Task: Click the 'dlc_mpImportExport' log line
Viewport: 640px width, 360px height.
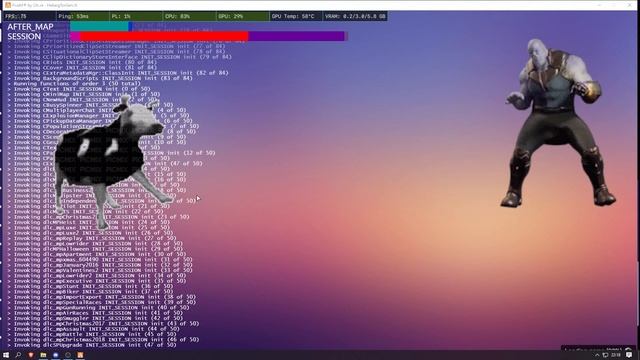Action: (102, 297)
